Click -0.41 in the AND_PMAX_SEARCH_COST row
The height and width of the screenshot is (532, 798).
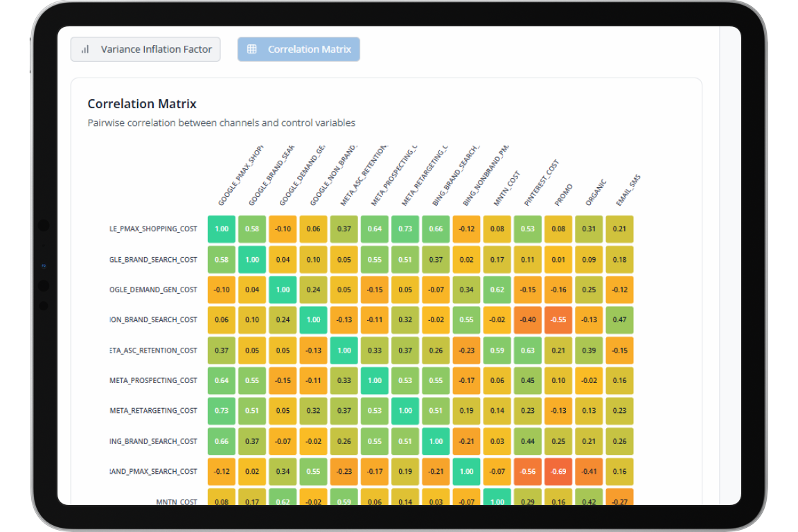(x=589, y=472)
